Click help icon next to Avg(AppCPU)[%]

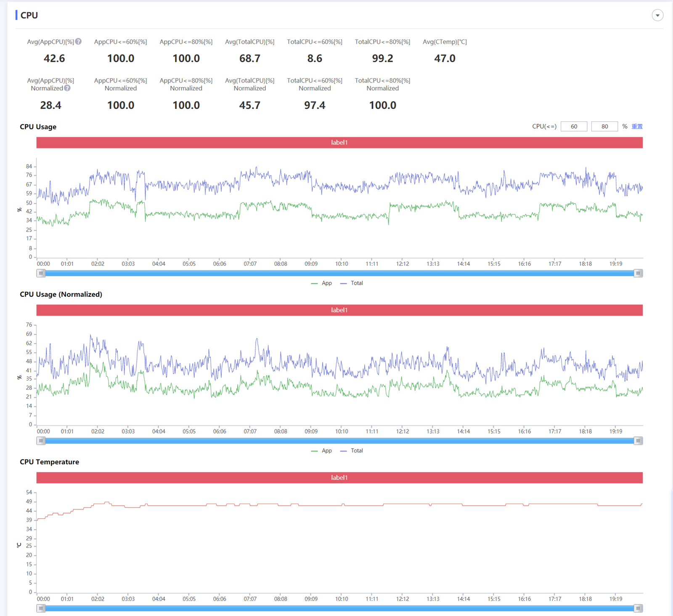click(x=78, y=42)
